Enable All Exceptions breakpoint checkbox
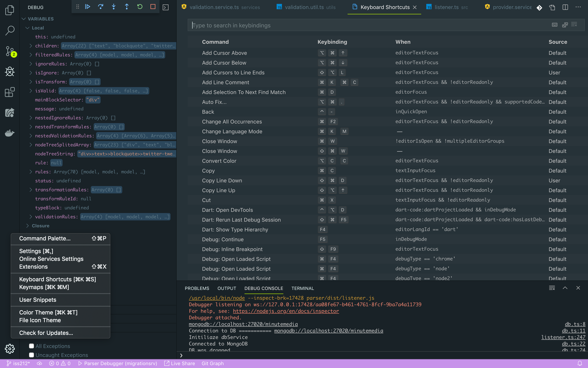Screen dimensions: 588x368 [x=31, y=346]
